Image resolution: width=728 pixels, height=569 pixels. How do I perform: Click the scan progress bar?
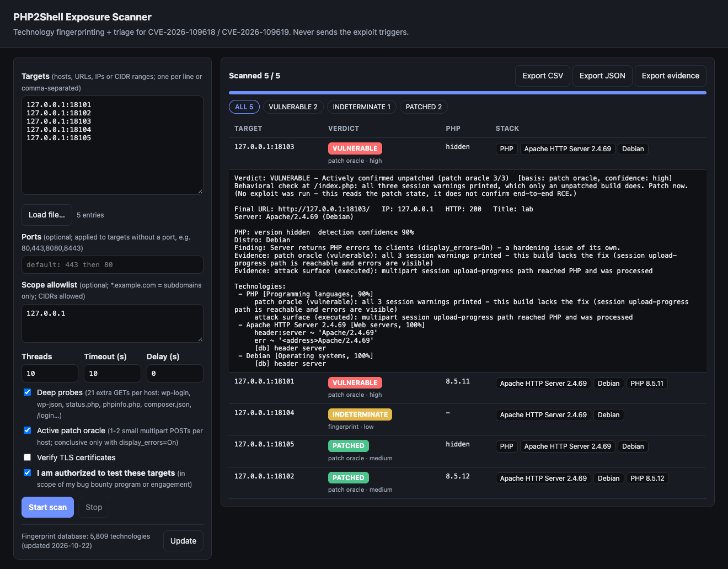468,93
